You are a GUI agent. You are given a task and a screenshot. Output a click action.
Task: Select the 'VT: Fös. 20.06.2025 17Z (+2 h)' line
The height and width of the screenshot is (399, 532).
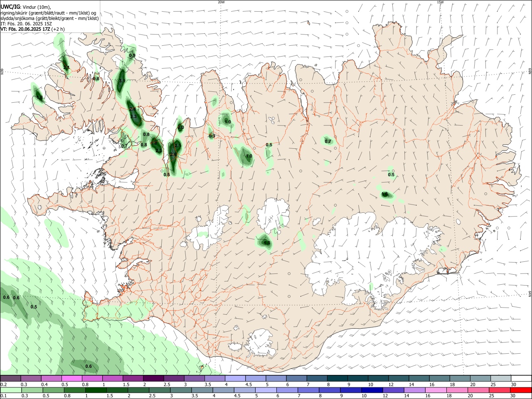pyautogui.click(x=32, y=29)
